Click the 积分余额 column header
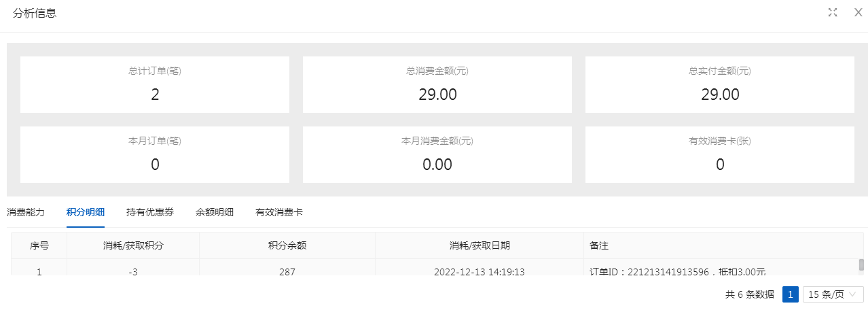The width and height of the screenshot is (868, 327). coord(287,245)
